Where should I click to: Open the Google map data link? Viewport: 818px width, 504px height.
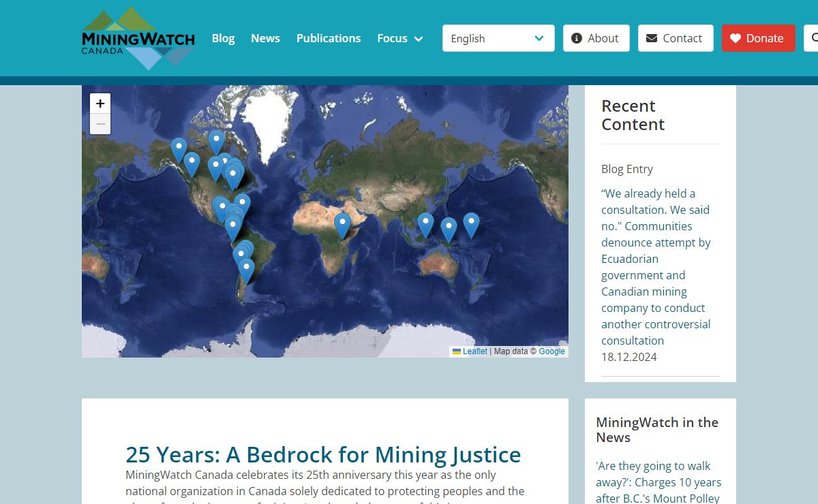click(x=552, y=351)
